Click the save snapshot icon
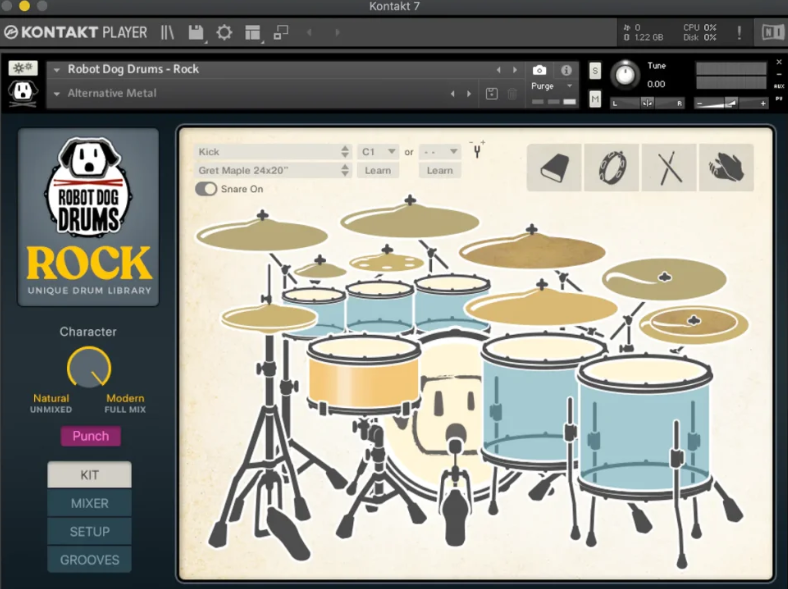The height and width of the screenshot is (589, 788). pyautogui.click(x=491, y=93)
